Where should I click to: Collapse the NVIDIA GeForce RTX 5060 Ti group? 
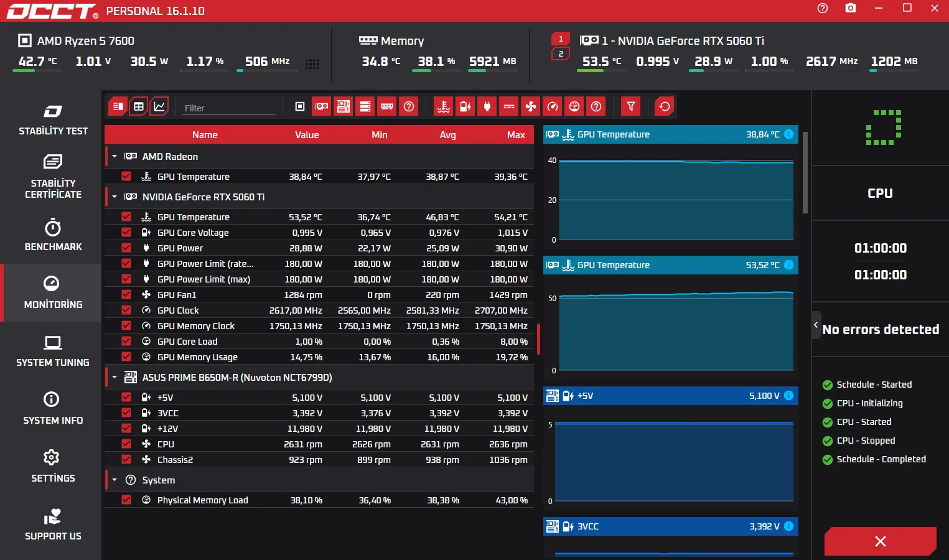click(115, 197)
